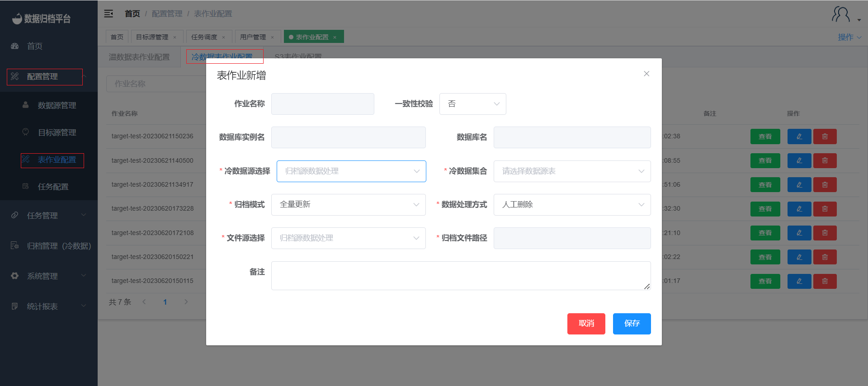The height and width of the screenshot is (386, 868).
Task: Click the 备注 textarea
Action: point(461,276)
